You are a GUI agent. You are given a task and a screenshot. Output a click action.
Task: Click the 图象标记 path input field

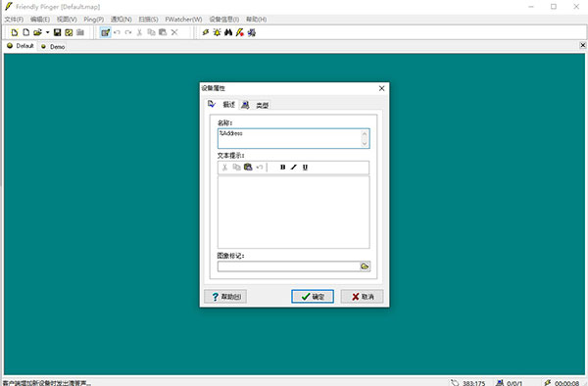[x=288, y=266]
